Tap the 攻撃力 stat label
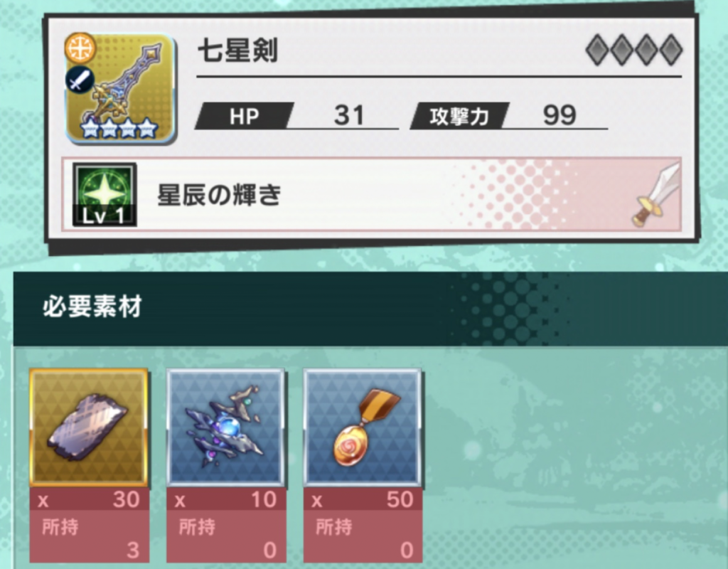The width and height of the screenshot is (728, 569). click(x=460, y=116)
